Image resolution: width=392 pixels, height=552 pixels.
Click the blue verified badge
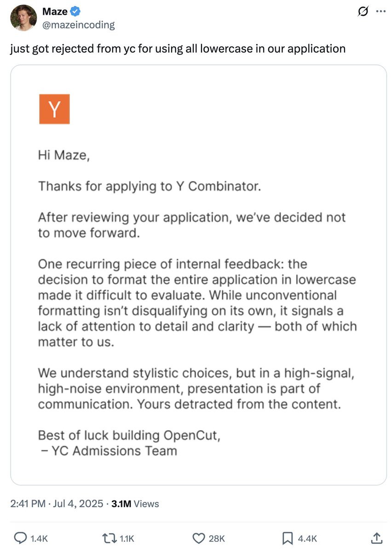pyautogui.click(x=76, y=12)
